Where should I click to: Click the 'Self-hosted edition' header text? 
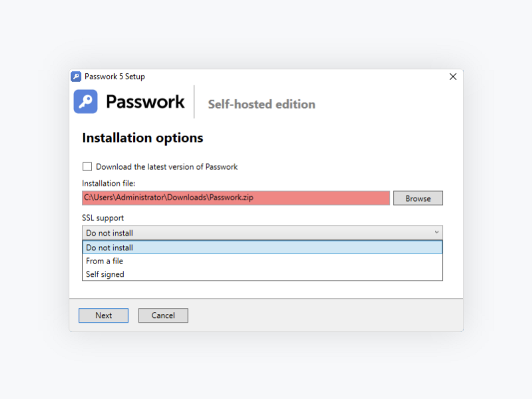pos(261,104)
